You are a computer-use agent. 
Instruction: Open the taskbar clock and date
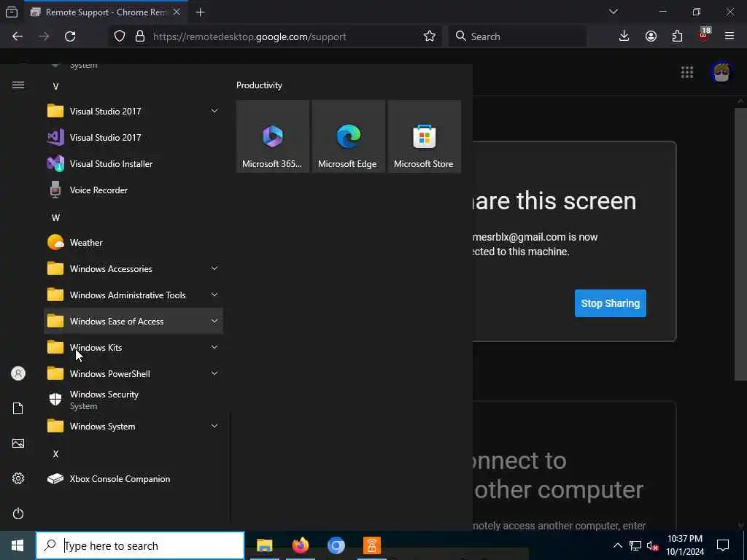click(x=684, y=545)
